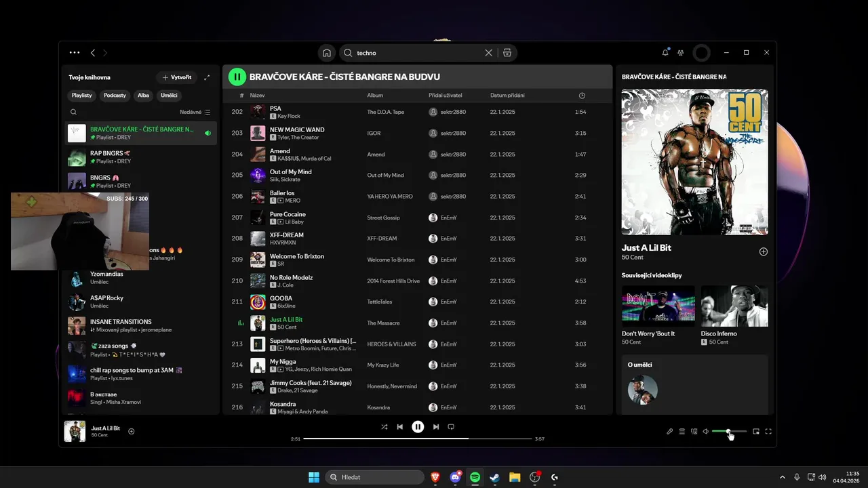
Task: Open the Browse icon in search bar
Action: click(507, 53)
